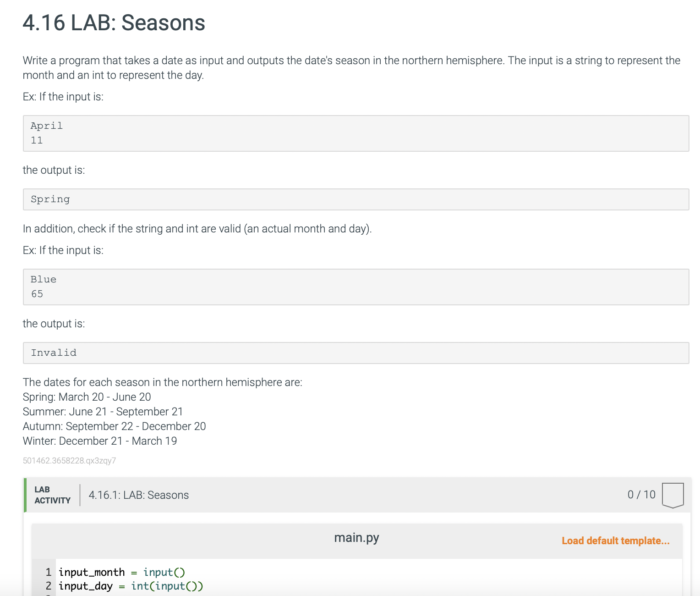Click the Winter: December 21 - March 19 line

click(x=99, y=441)
